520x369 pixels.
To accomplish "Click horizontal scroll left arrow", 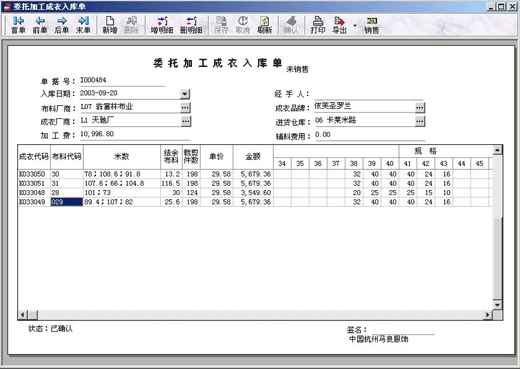I will pos(23,315).
